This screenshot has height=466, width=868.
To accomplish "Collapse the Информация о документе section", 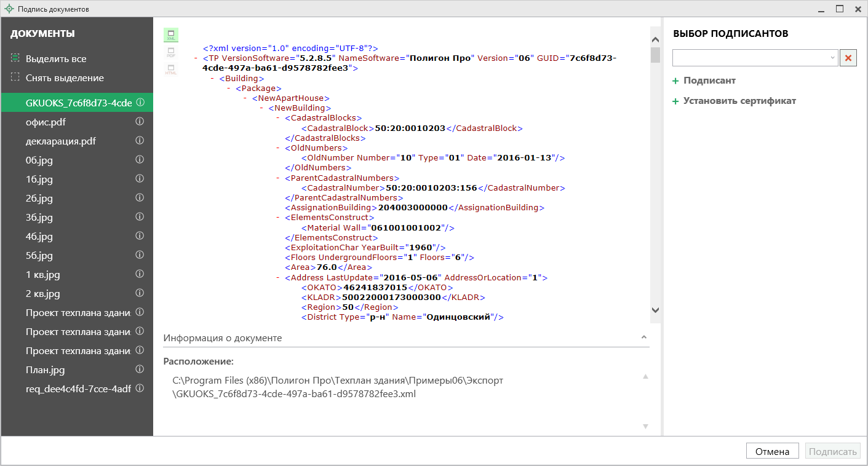I will pyautogui.click(x=643, y=338).
